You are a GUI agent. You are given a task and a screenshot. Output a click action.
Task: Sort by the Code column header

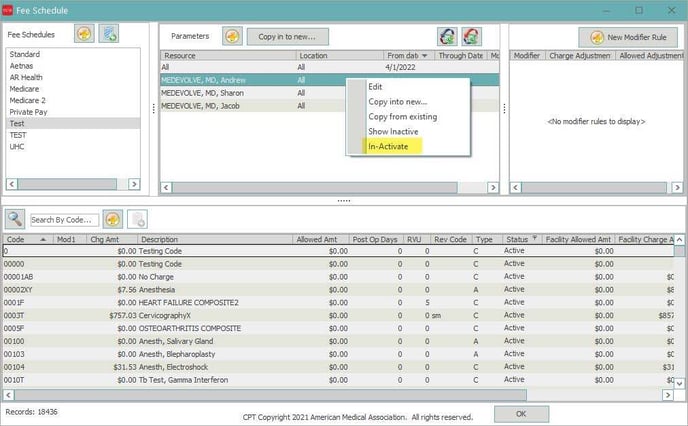tap(16, 239)
